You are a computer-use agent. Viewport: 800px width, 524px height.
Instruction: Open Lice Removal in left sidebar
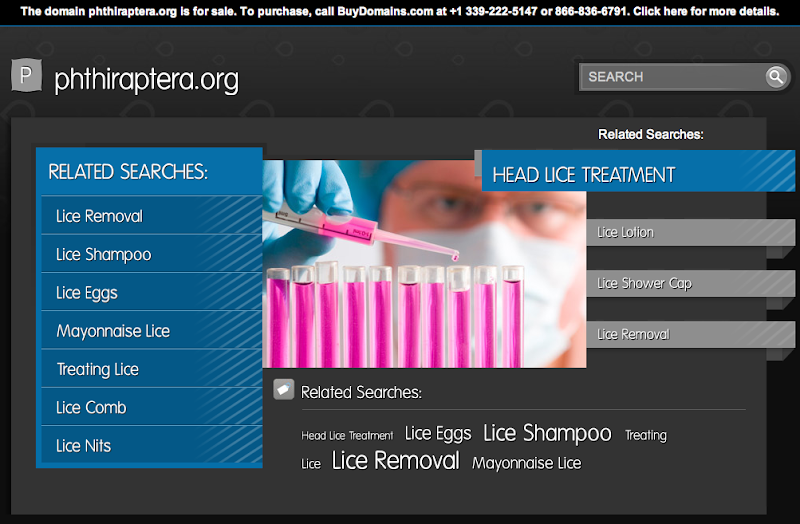click(x=152, y=215)
